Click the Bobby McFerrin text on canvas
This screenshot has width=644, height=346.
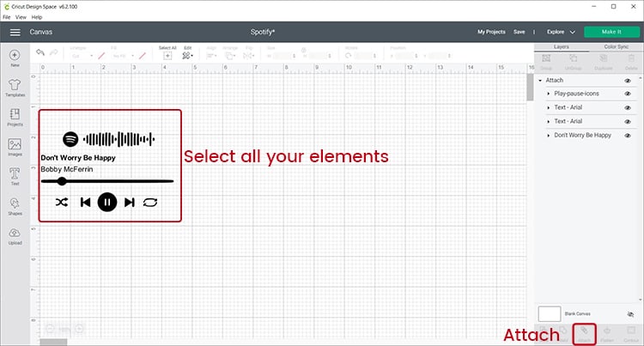66,169
